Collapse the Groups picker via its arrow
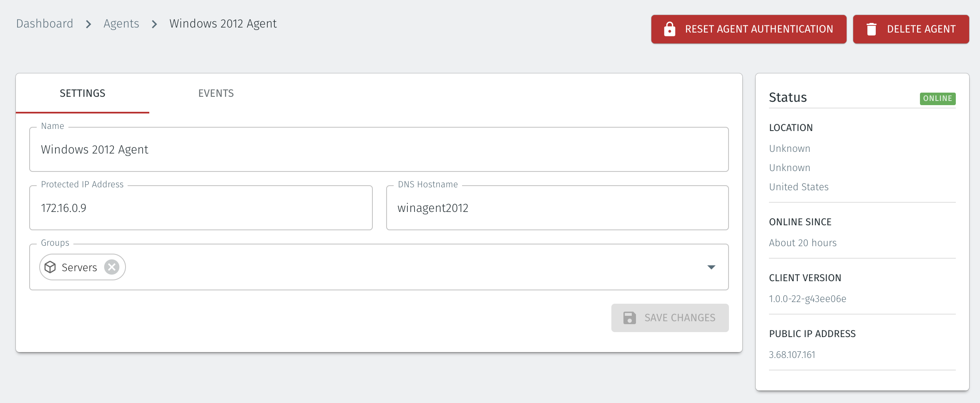The height and width of the screenshot is (403, 980). pyautogui.click(x=711, y=267)
